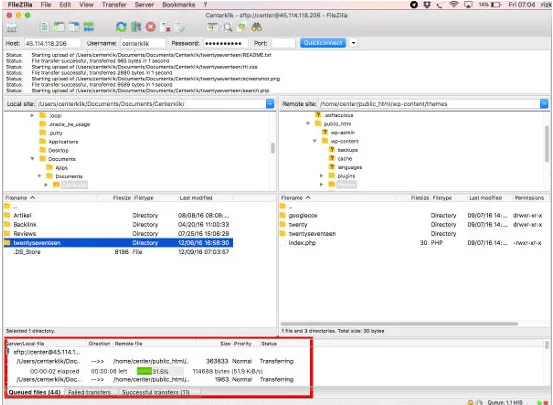Click the Host input field

click(x=52, y=43)
